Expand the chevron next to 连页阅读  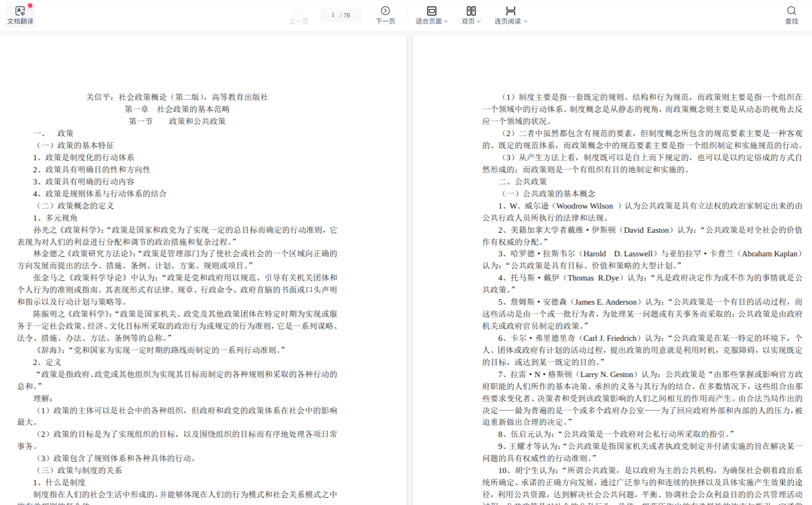(x=526, y=21)
